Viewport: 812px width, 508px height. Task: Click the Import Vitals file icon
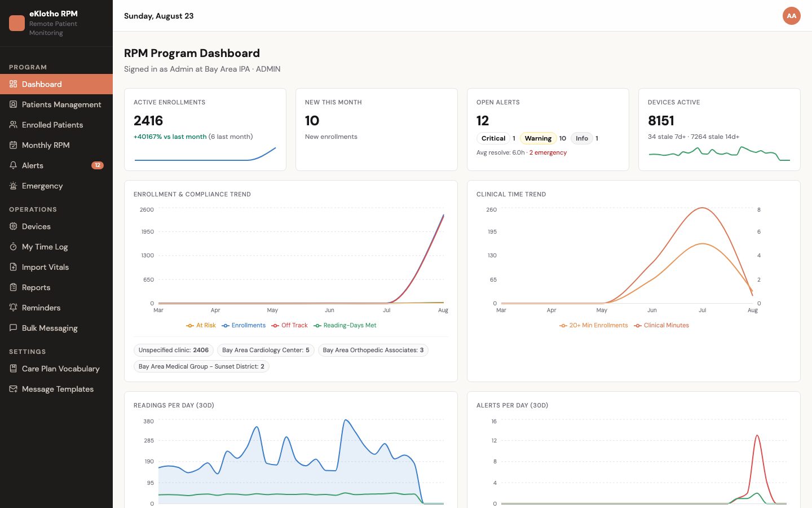click(13, 267)
